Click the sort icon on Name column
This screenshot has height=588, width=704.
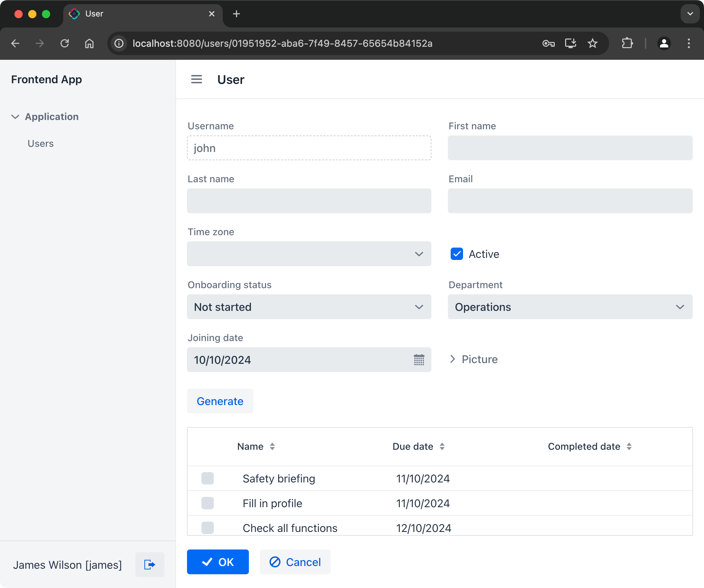[273, 446]
